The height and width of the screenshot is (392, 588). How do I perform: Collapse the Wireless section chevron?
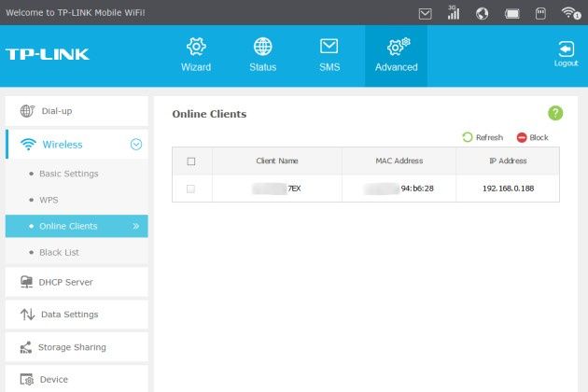point(136,144)
